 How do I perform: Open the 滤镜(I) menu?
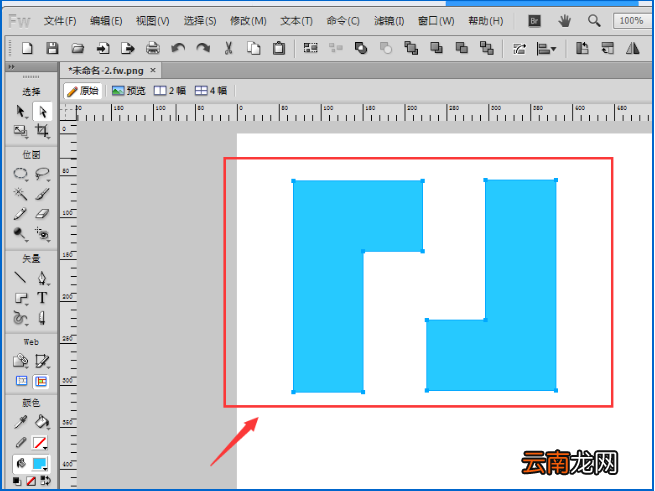pyautogui.click(x=389, y=20)
